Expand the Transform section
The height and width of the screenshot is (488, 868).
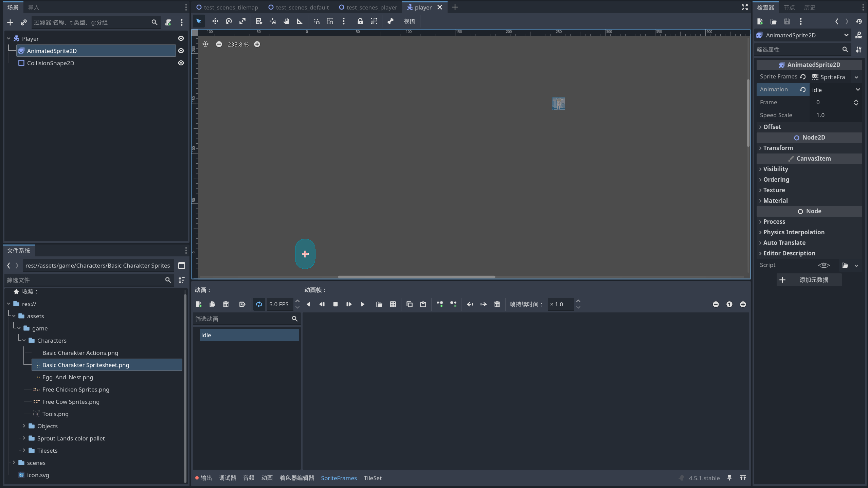click(778, 148)
